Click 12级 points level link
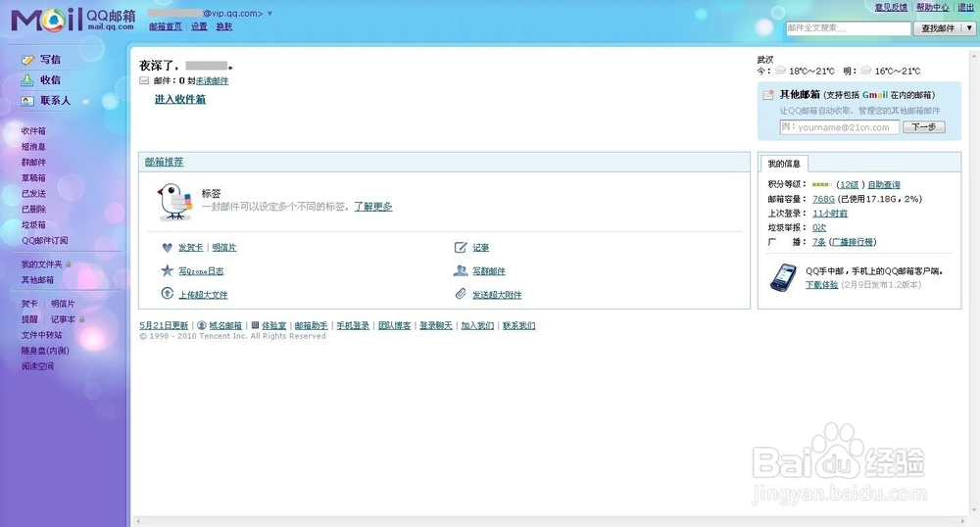Image resolution: width=980 pixels, height=527 pixels. click(x=849, y=185)
